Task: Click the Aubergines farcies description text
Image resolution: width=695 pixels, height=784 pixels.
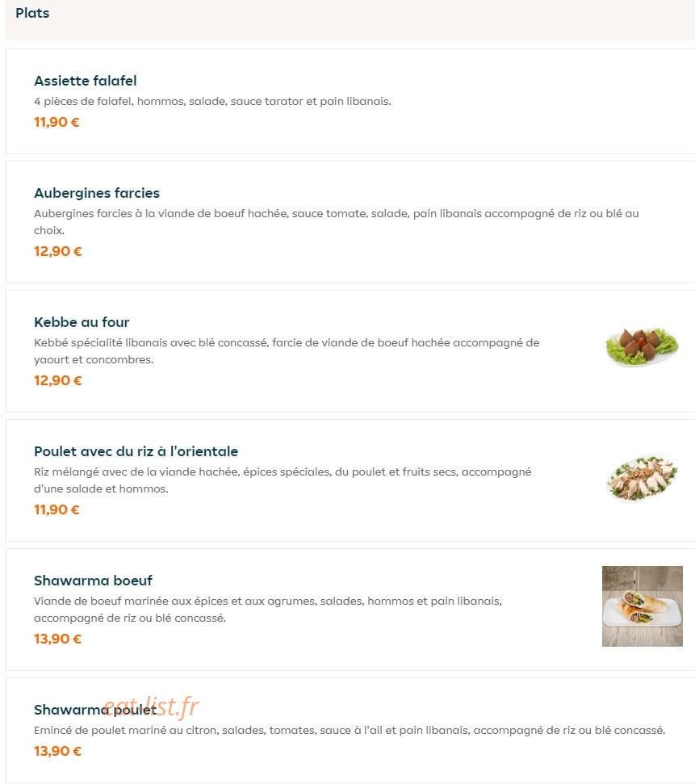Action: [336, 222]
